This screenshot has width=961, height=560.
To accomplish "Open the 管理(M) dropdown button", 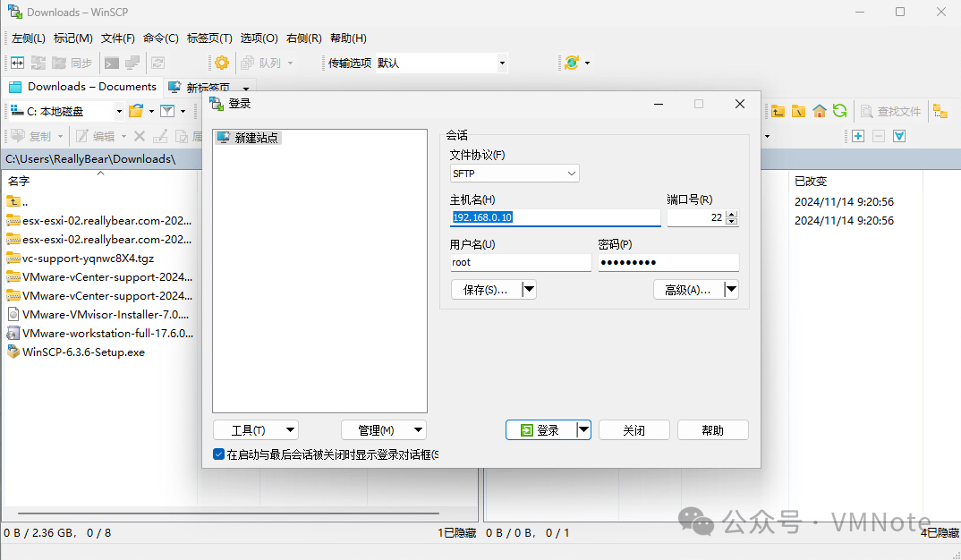I will click(x=384, y=430).
